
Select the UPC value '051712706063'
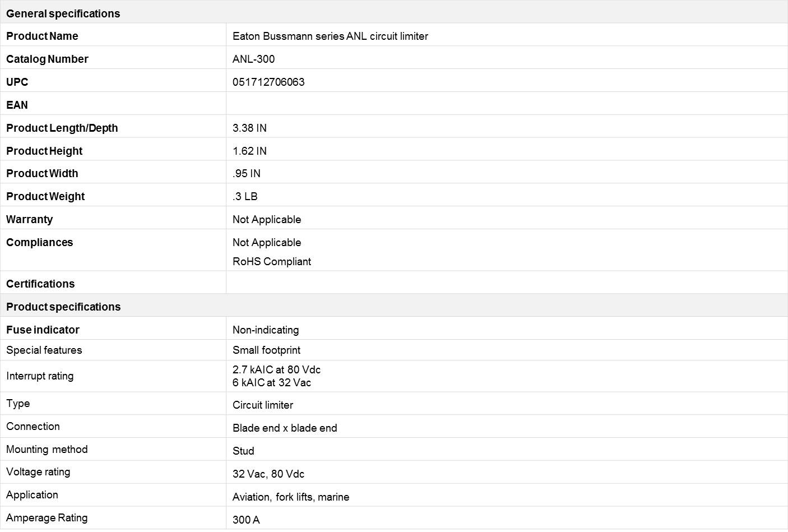(x=268, y=82)
